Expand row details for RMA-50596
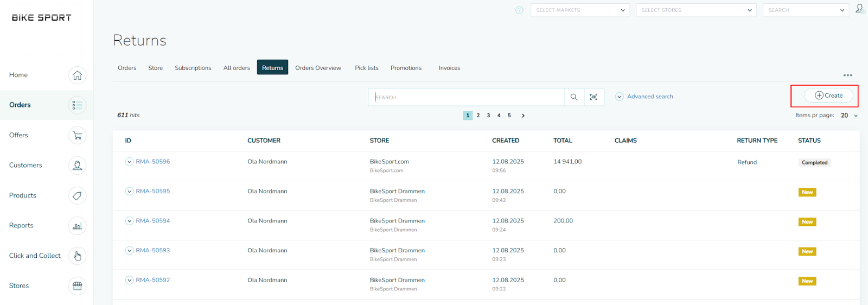The height and width of the screenshot is (305, 868). coord(129,162)
